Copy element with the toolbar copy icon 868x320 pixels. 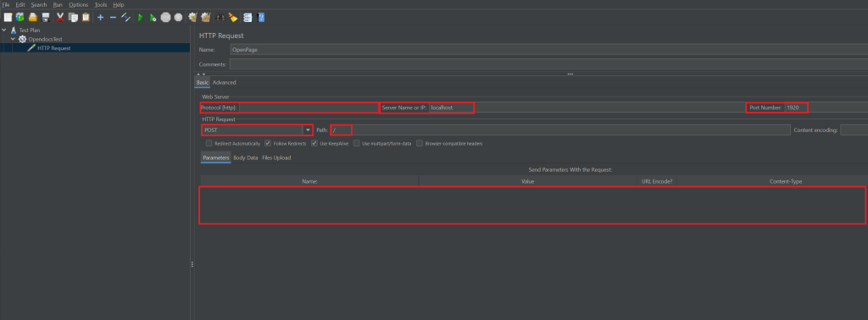tap(73, 18)
